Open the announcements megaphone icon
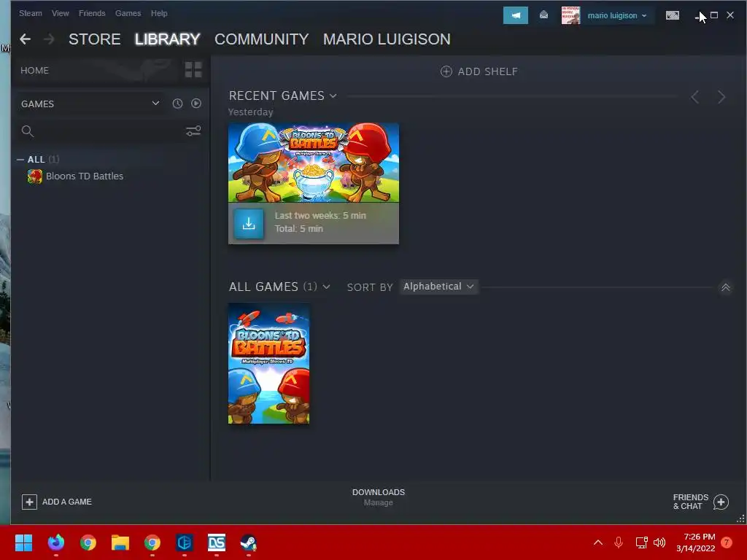This screenshot has width=747, height=560. pos(516,15)
